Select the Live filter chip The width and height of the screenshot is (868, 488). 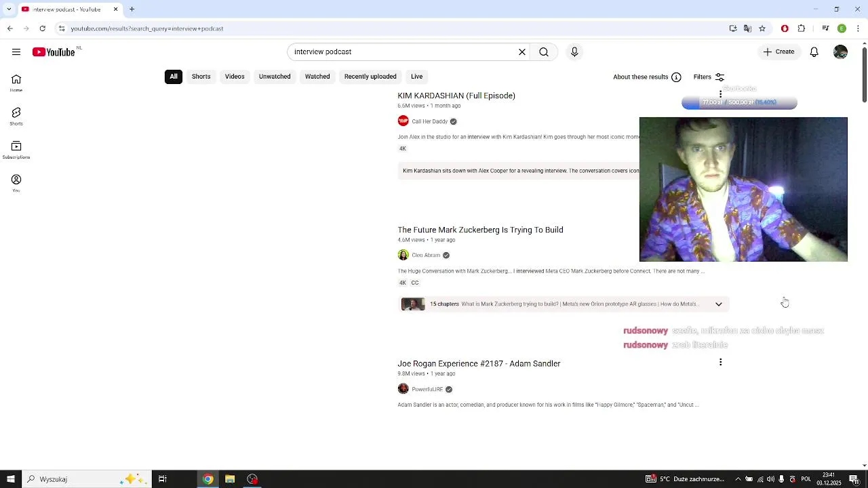[417, 77]
